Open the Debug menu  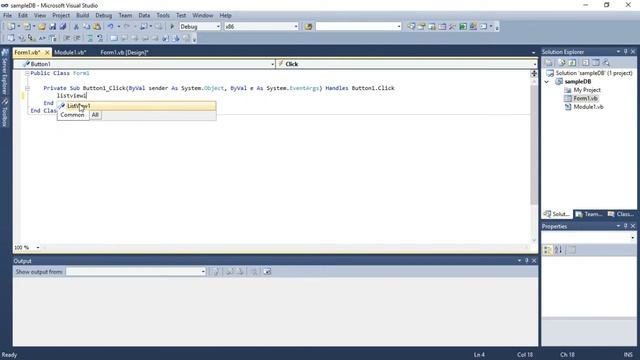click(x=104, y=15)
